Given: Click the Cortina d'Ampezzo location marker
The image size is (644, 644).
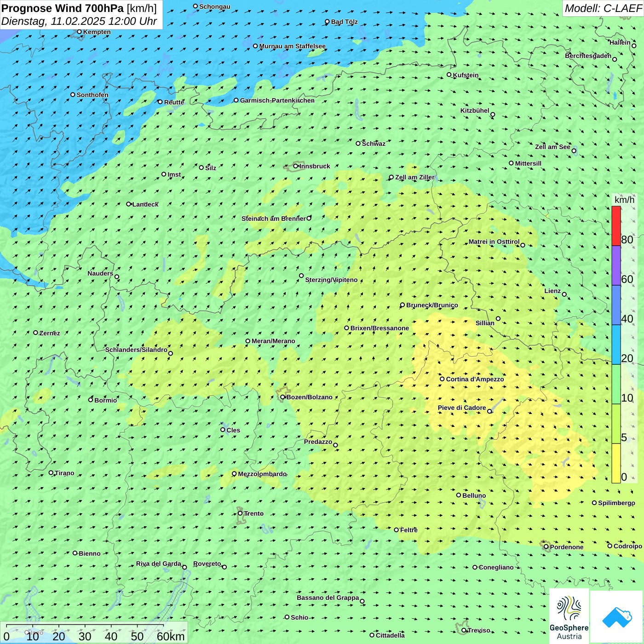Looking at the screenshot, I should point(442,379).
